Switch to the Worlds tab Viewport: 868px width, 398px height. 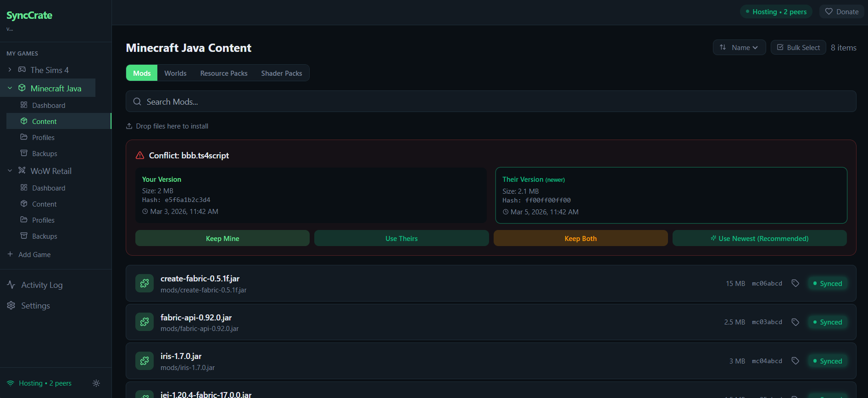coord(175,73)
